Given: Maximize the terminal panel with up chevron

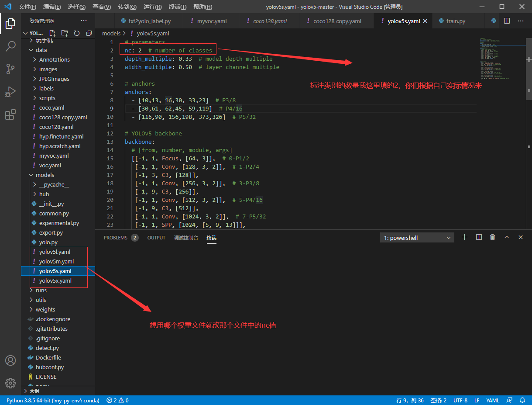Looking at the screenshot, I should tap(507, 237).
